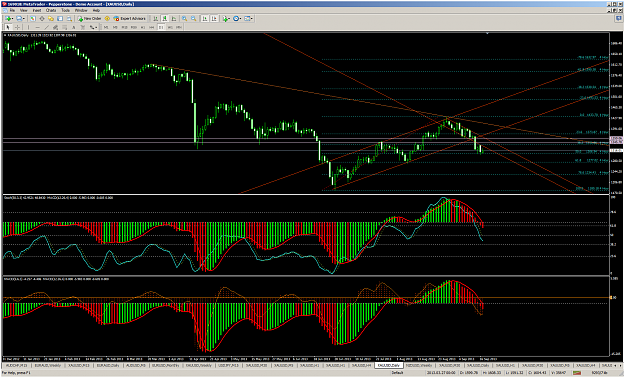Toggle the Data Window icon
The width and height of the screenshot is (625, 377).
pos(42,18)
